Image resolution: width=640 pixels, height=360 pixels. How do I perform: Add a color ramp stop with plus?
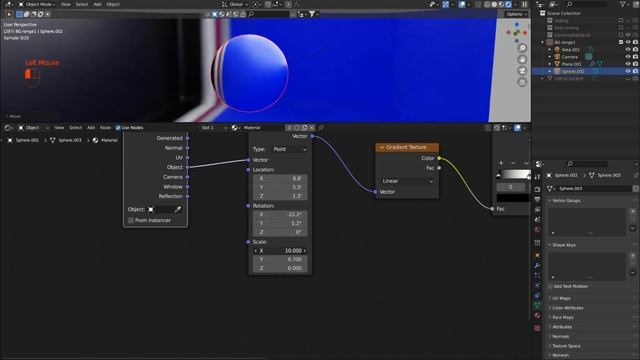coord(501,163)
